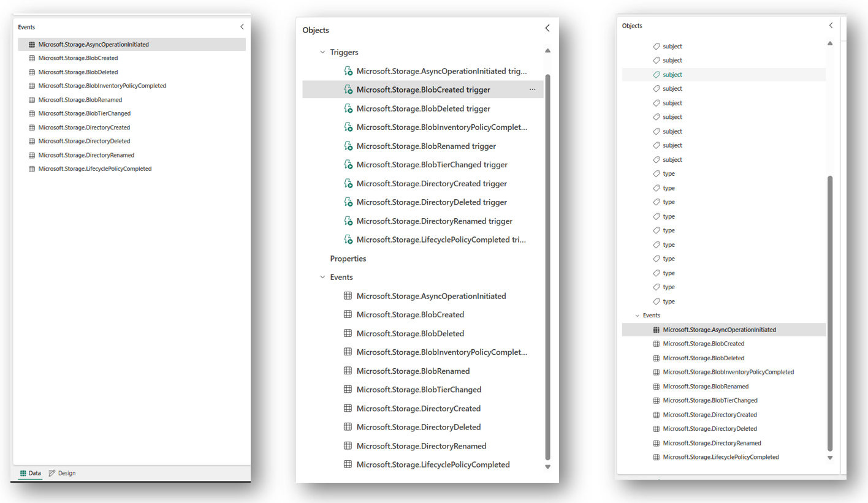This screenshot has width=868, height=503.
Task: Click BlobTierChanged table icon under middle panel Events
Action: pos(348,390)
